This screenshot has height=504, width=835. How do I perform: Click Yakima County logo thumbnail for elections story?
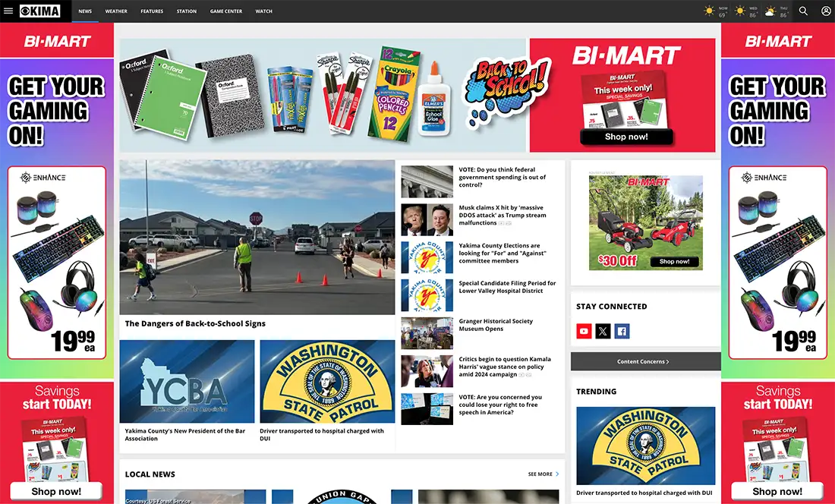coord(427,257)
